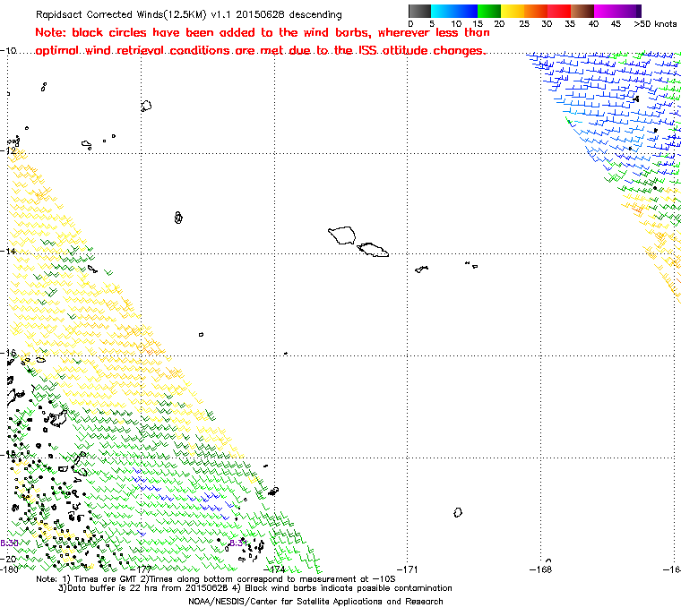Click the red 'Note: black circles have been added' line

click(263, 32)
